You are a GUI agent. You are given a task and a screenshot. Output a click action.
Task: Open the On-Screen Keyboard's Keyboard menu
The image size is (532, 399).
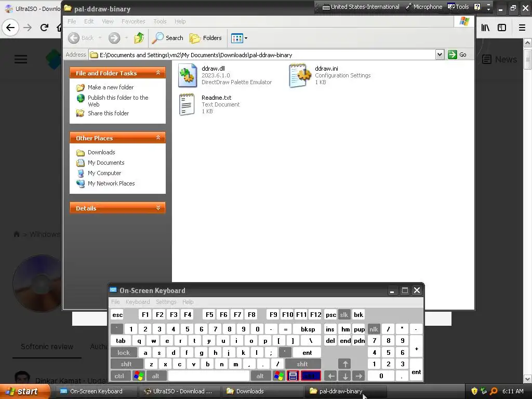point(137,302)
